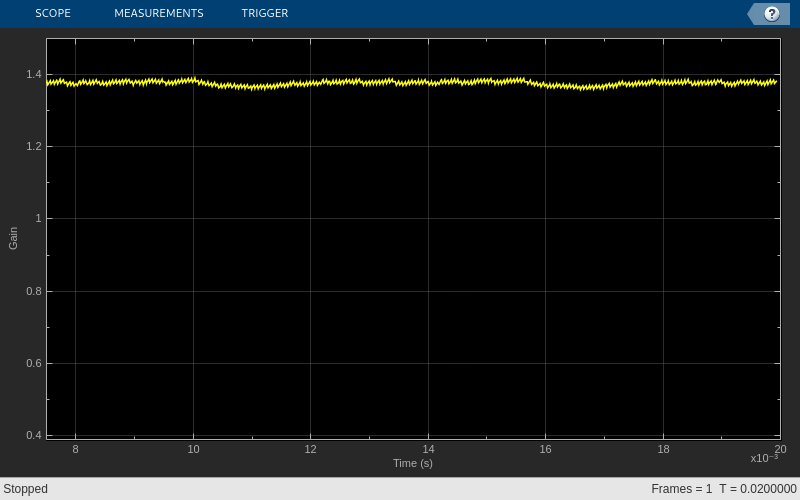The width and height of the screenshot is (800, 500).
Task: Click the 1.2 y-axis tick label
Action: coord(34,146)
